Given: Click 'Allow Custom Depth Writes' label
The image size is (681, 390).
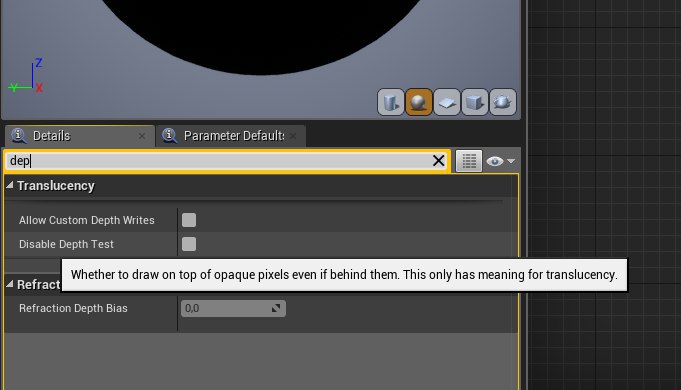Looking at the screenshot, I should 86,220.
